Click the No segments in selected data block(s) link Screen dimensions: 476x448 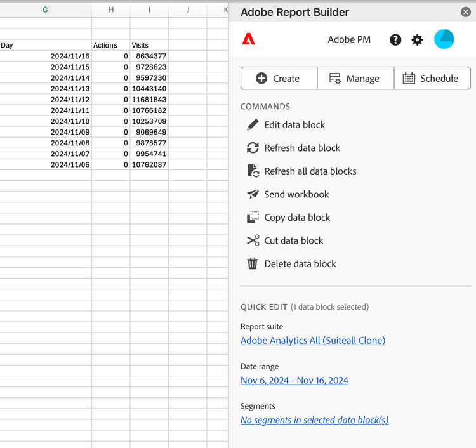point(314,420)
